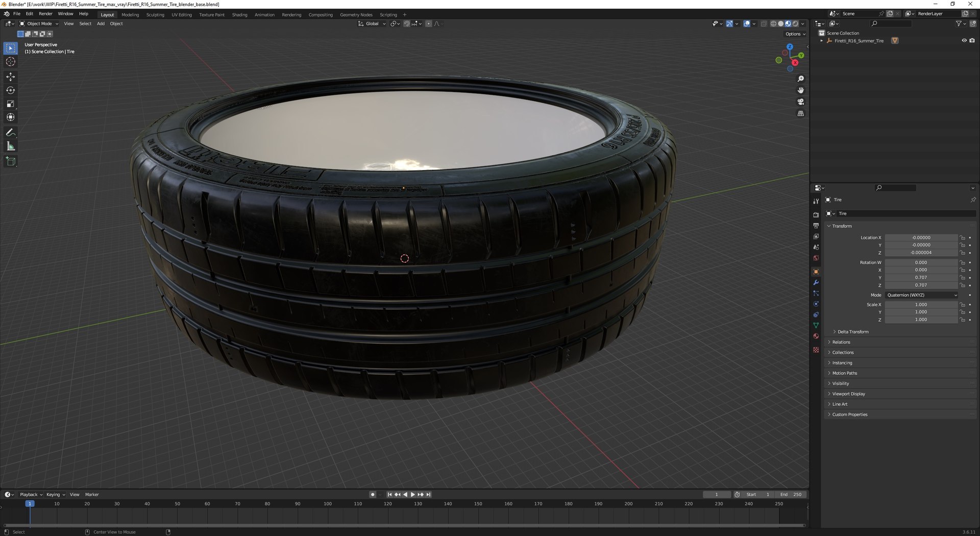
Task: Open the Render properties tab
Action: (x=816, y=215)
